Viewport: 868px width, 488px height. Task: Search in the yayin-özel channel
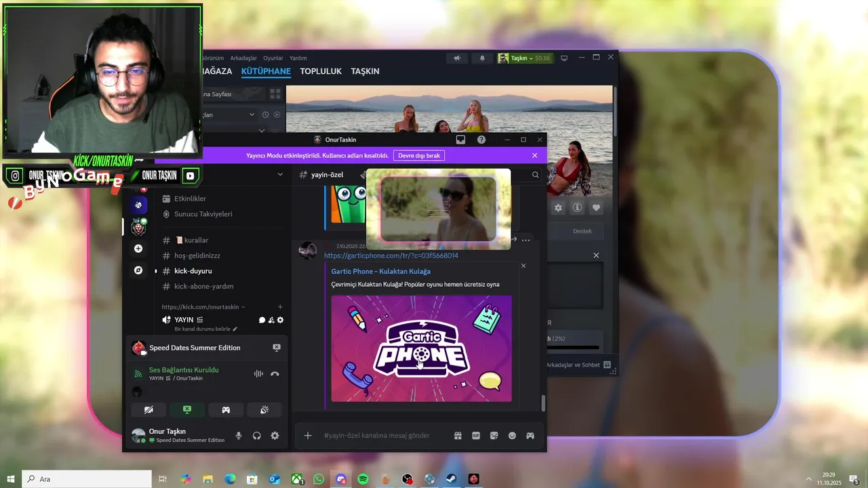coord(535,175)
